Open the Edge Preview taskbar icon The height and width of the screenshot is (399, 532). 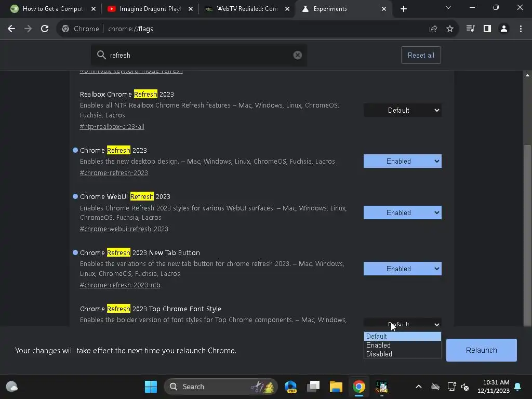click(291, 387)
